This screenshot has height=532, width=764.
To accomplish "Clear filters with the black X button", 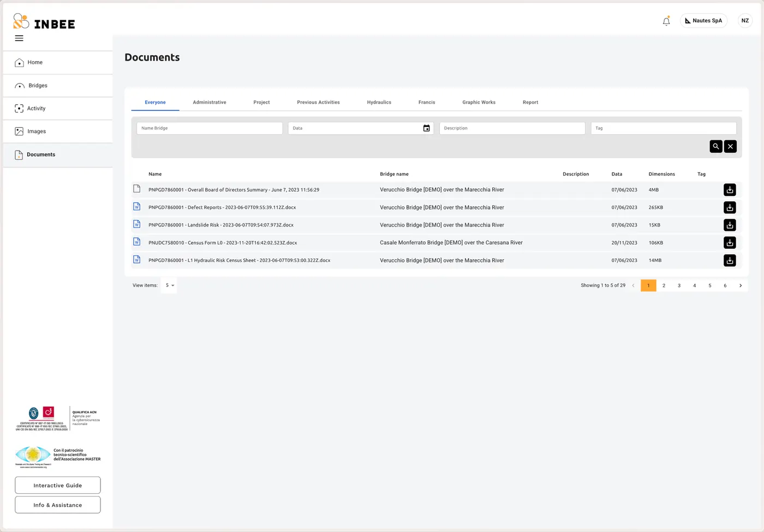I will pos(730,146).
